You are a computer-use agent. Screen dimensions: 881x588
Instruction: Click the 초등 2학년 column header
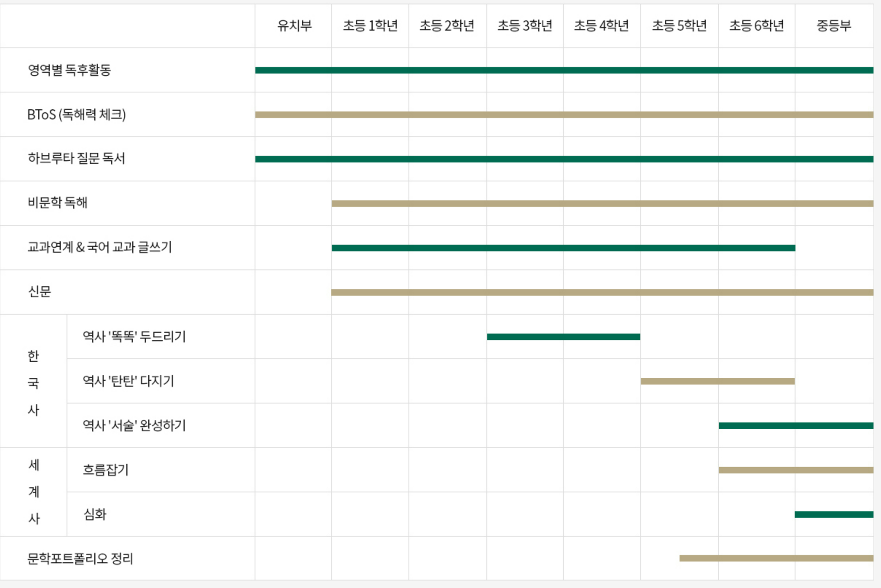tap(447, 26)
